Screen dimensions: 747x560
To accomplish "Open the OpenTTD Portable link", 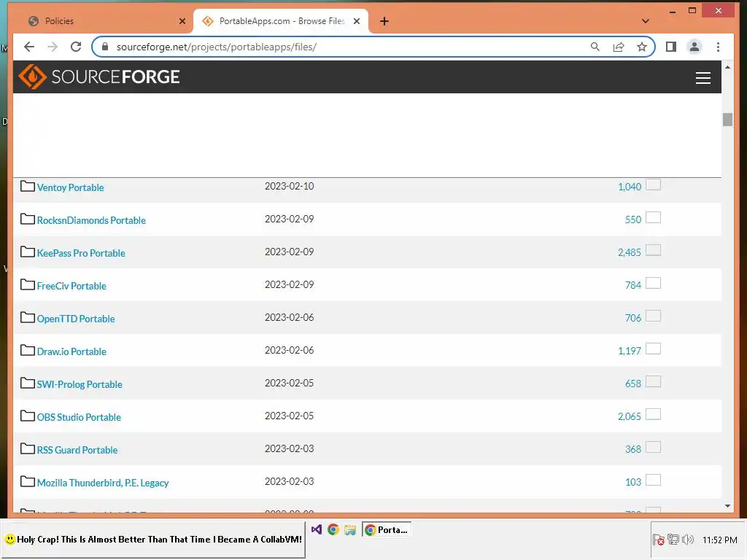I will [x=76, y=319].
